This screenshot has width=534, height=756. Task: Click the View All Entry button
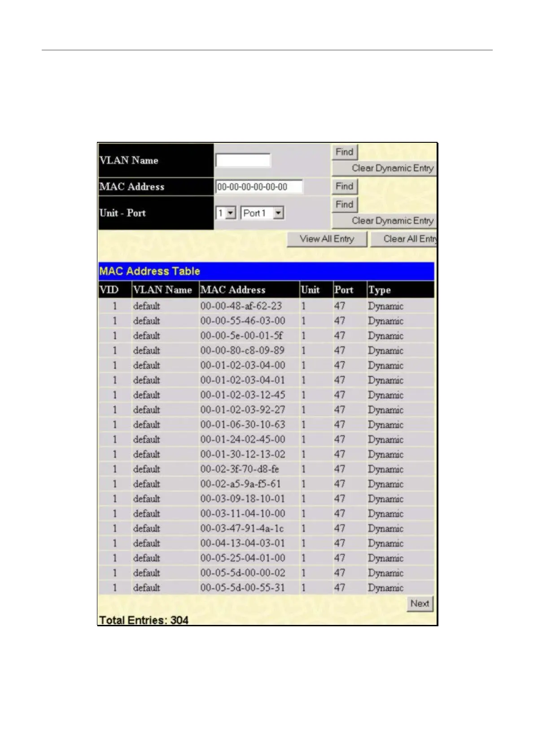point(327,239)
